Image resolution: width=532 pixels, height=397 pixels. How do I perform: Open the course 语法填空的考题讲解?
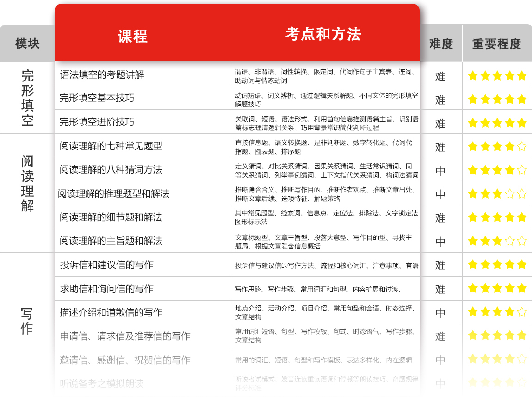pyautogui.click(x=102, y=74)
